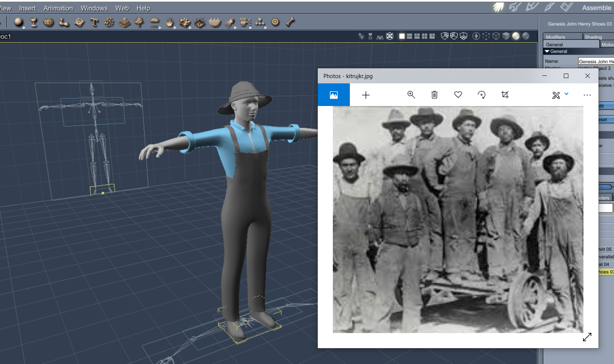Image resolution: width=614 pixels, height=364 pixels.
Task: Open the edit & create dropdown arrow
Action: point(566,94)
